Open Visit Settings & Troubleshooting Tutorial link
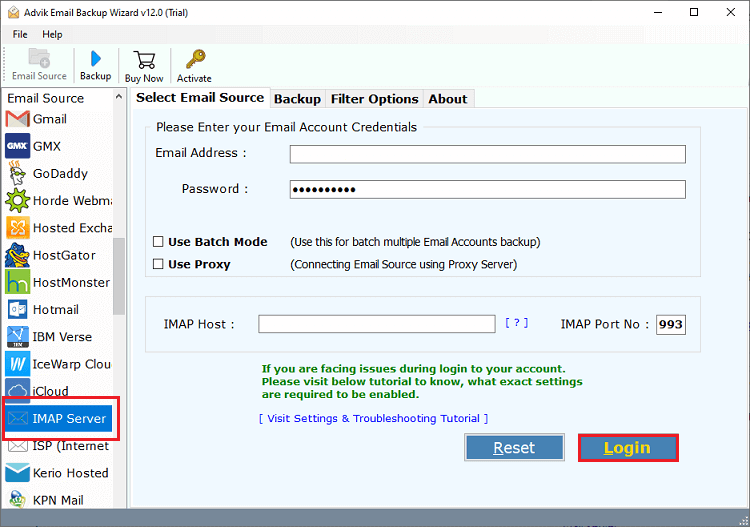Viewport: 750px width, 527px height. [x=374, y=418]
